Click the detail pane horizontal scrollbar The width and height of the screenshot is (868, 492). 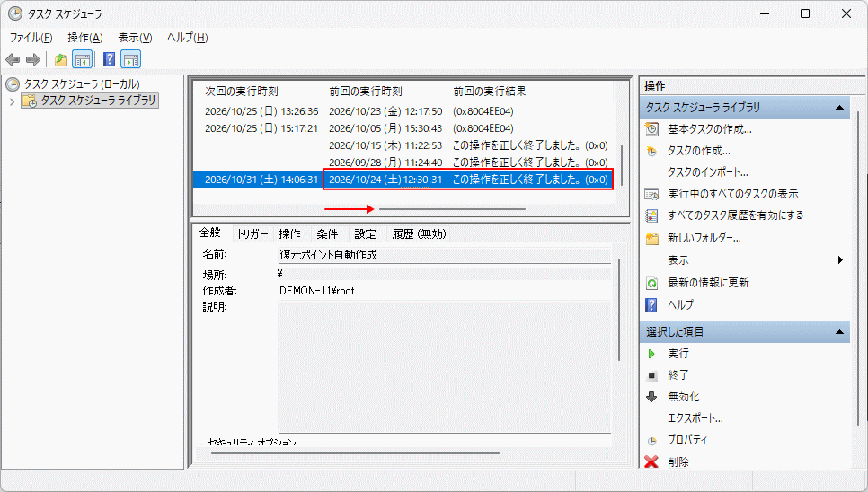tap(356, 454)
